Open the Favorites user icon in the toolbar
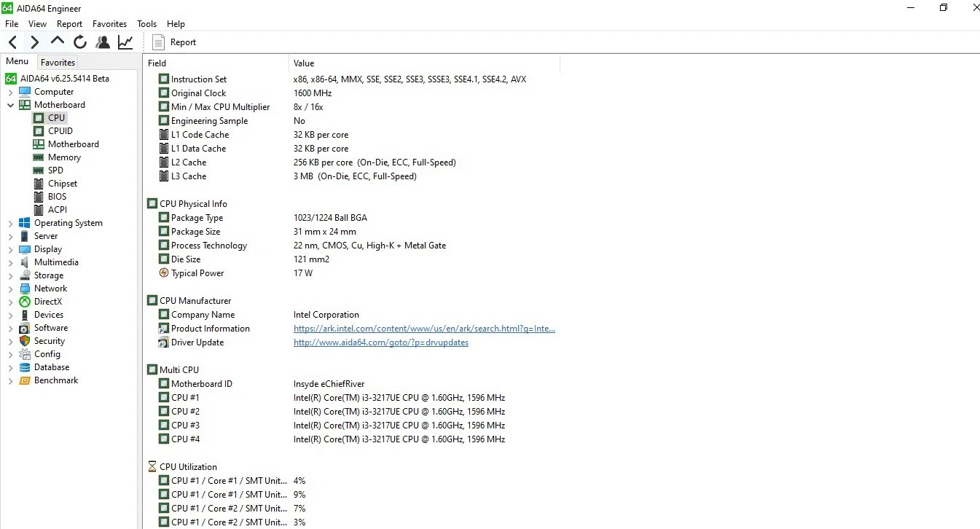This screenshot has height=529, width=980. [x=103, y=42]
